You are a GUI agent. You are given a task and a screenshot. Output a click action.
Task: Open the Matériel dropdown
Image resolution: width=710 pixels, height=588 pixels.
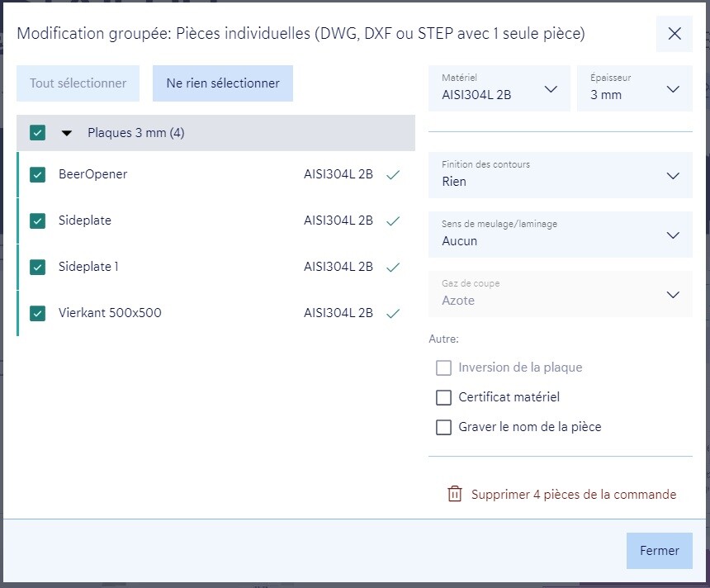[499, 88]
